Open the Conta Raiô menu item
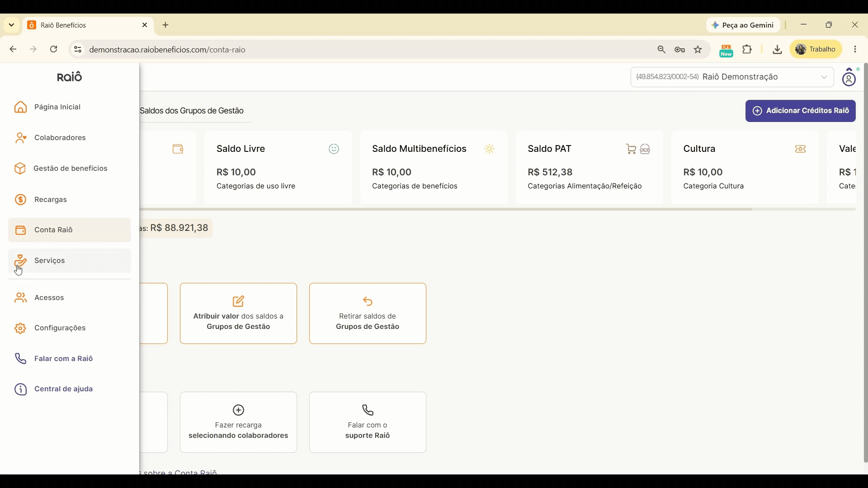 70,231
